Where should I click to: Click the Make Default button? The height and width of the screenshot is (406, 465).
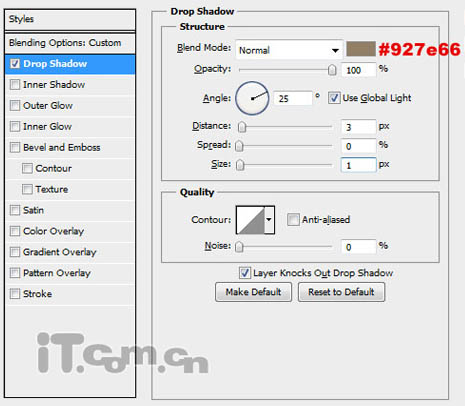[253, 292]
